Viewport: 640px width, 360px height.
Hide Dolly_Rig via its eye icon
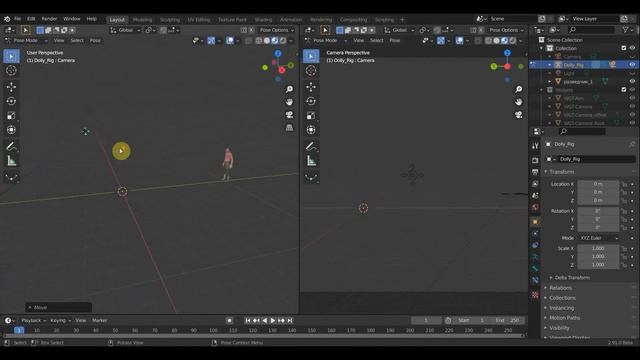[x=632, y=64]
